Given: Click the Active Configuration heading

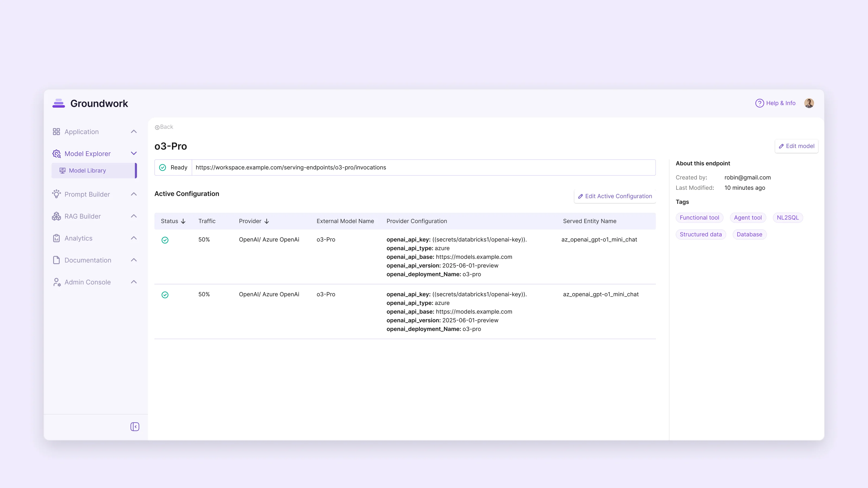Looking at the screenshot, I should click(x=187, y=194).
